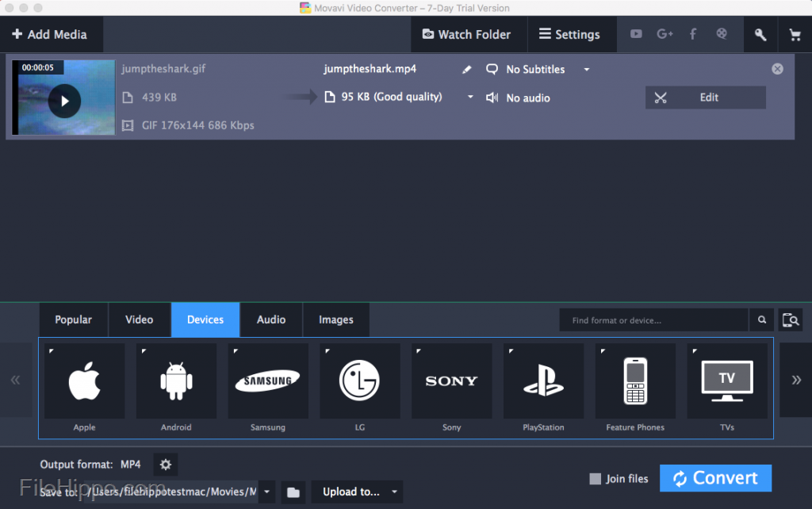Screen dimensions: 812x509
Task: Switch to the Images tab
Action: [x=336, y=320]
